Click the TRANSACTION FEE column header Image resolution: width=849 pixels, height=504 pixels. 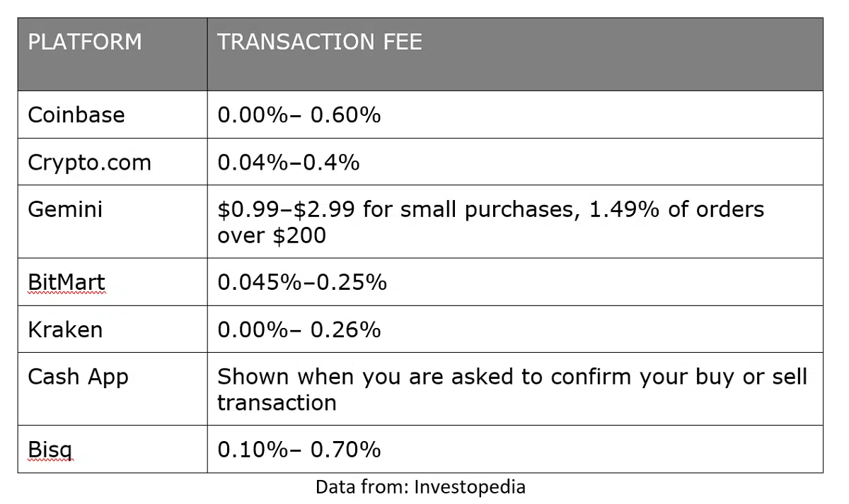coord(319,42)
